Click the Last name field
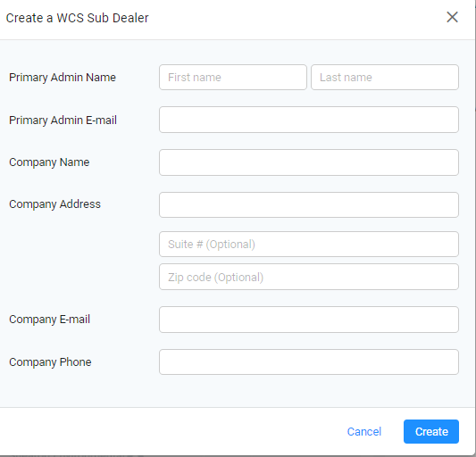Screen dimensions: 476x457 pos(385,77)
